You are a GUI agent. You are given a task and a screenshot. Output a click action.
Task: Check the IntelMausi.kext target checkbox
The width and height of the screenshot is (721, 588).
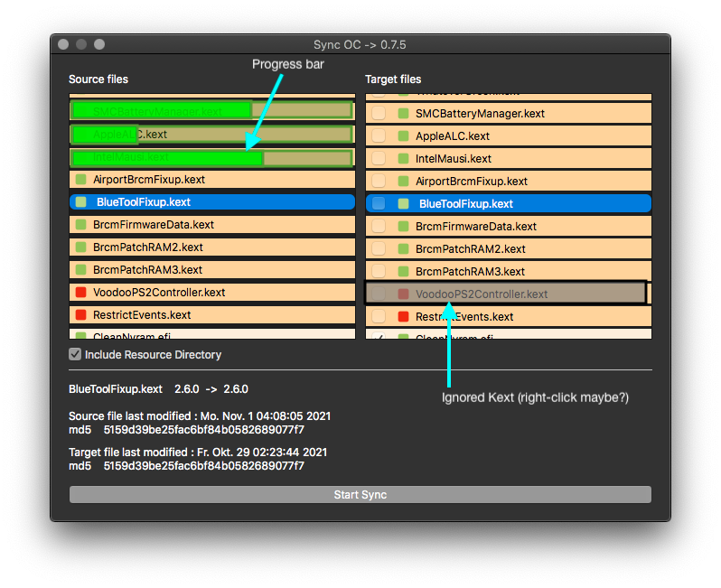tap(379, 158)
